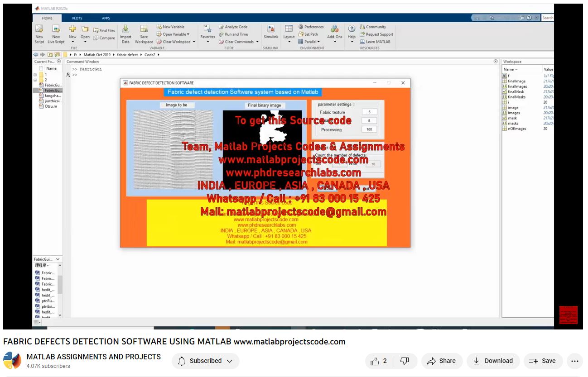Open the APPS ribbon tab

(x=106, y=18)
